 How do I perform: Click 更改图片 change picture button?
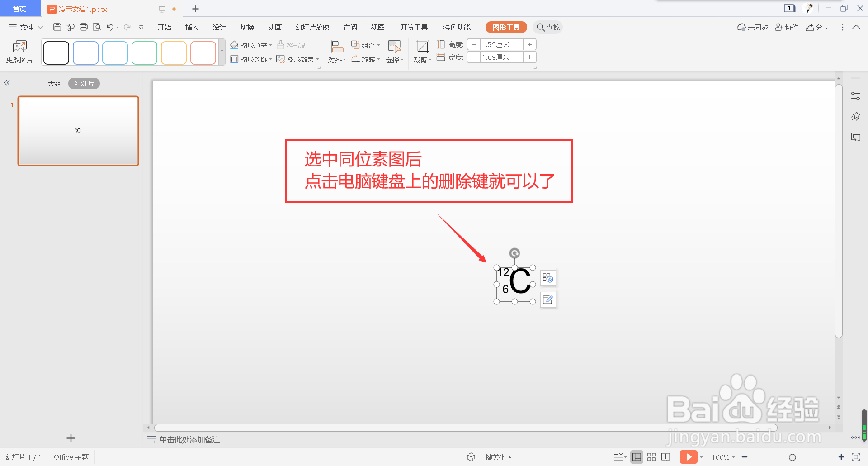(x=20, y=52)
